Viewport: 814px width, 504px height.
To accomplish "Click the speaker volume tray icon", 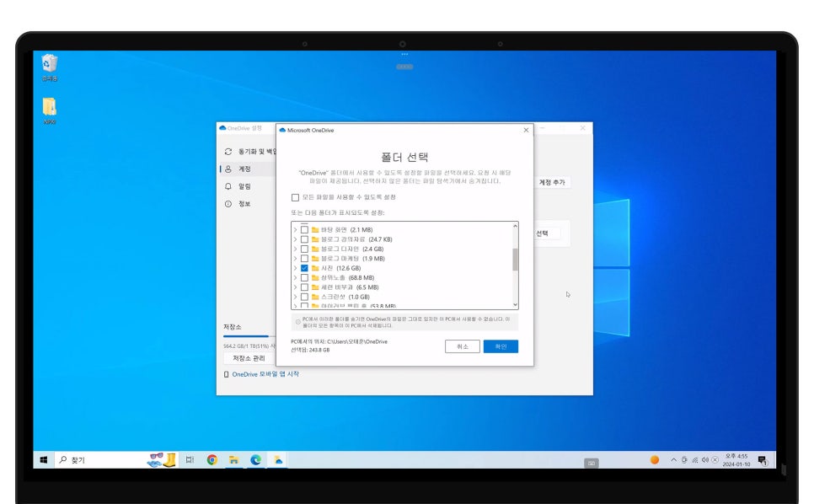I will point(704,460).
